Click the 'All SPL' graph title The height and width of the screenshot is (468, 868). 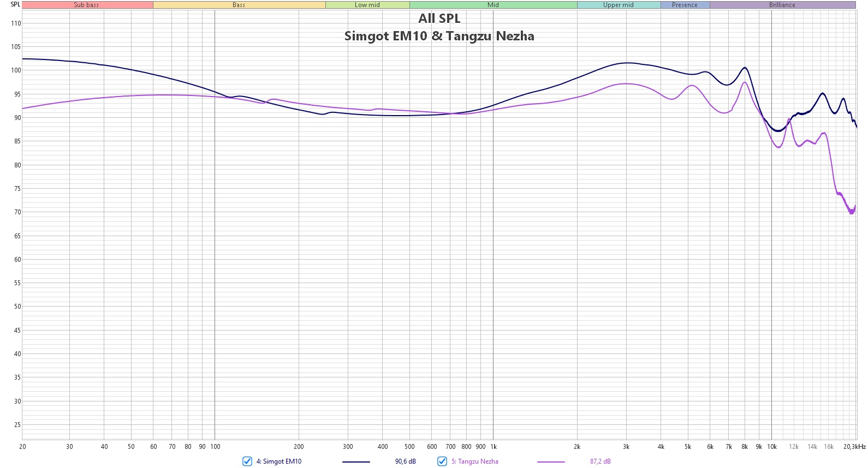coord(439,19)
